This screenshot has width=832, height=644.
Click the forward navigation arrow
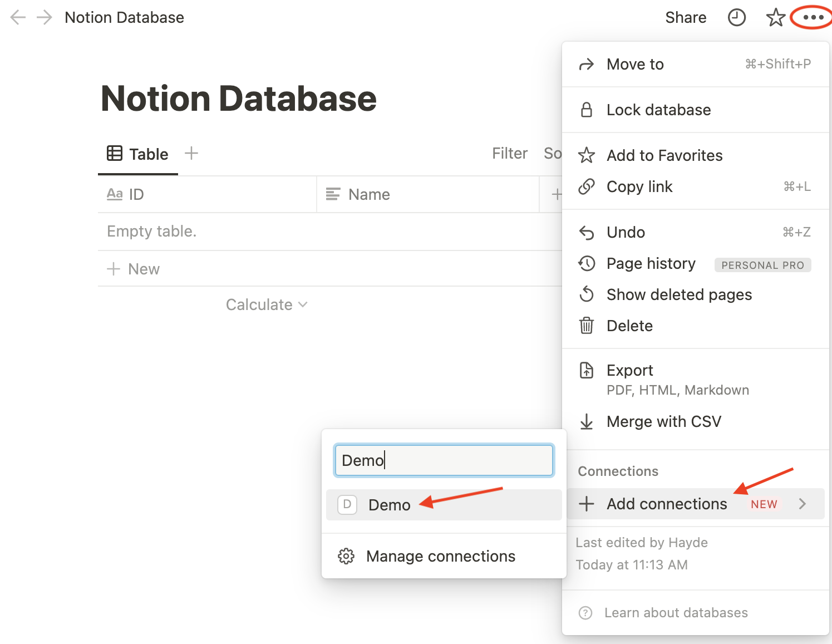tap(44, 18)
